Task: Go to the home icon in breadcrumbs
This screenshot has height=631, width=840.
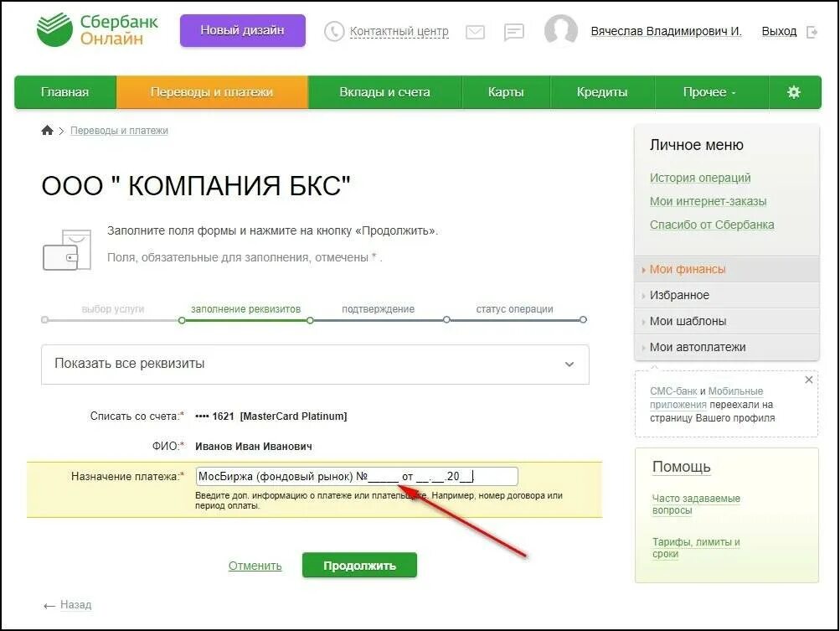Action: coord(47,130)
